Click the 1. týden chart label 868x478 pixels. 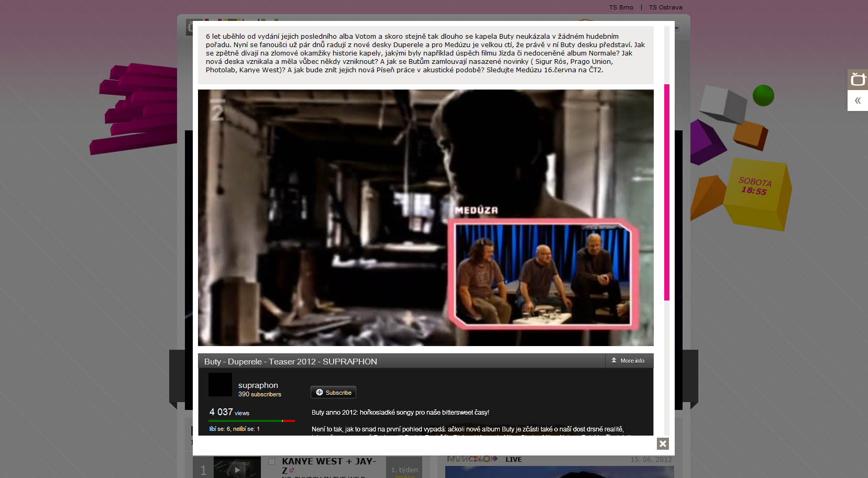click(404, 470)
